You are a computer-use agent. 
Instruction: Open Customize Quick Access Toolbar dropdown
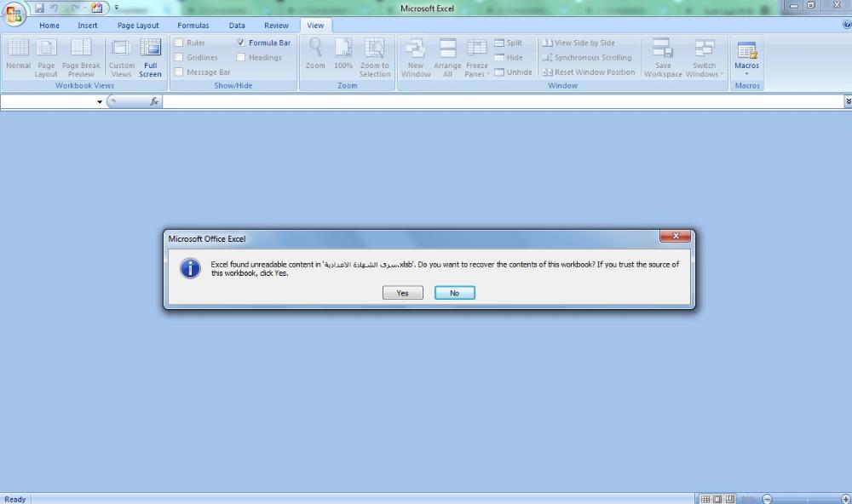[116, 8]
